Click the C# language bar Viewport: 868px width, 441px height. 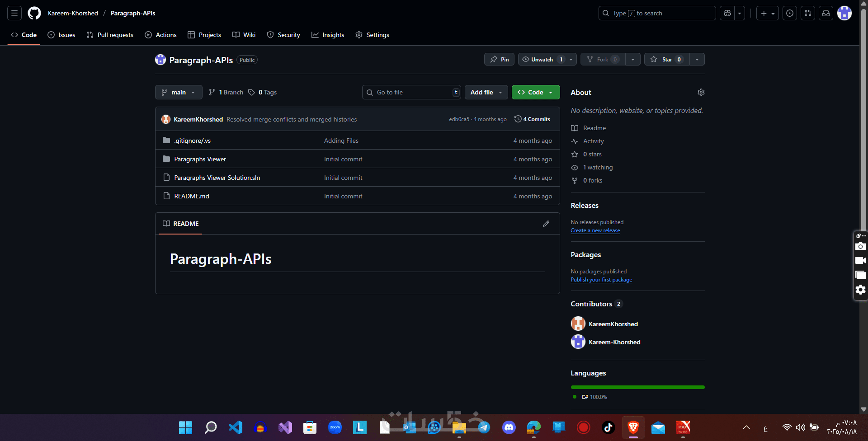tap(638, 387)
